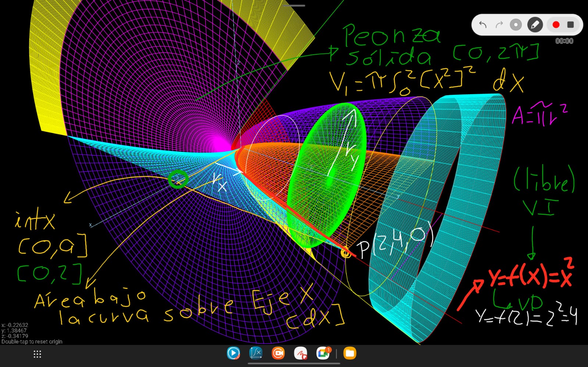Select the gray circular pointer tool

[x=516, y=25]
